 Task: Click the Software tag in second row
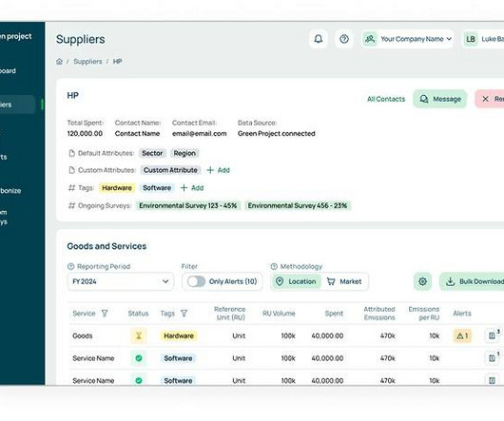(x=178, y=358)
